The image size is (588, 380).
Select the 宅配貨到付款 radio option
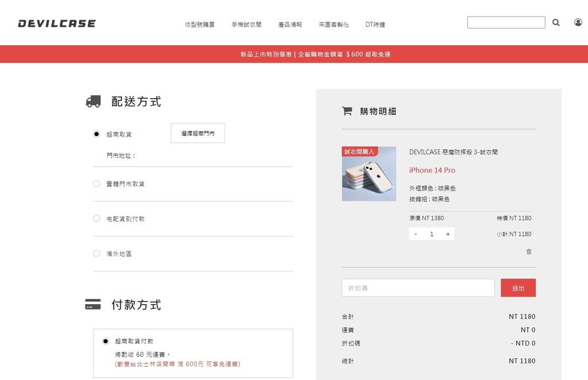point(96,219)
